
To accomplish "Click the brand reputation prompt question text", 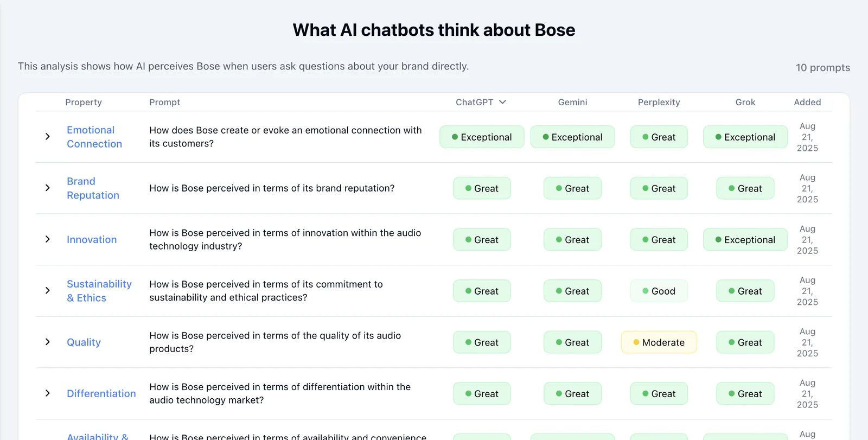I will [272, 188].
